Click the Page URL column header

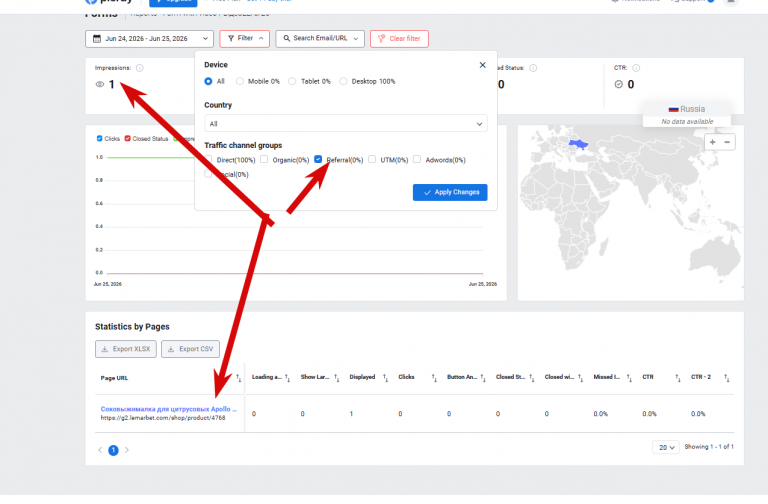tap(114, 378)
